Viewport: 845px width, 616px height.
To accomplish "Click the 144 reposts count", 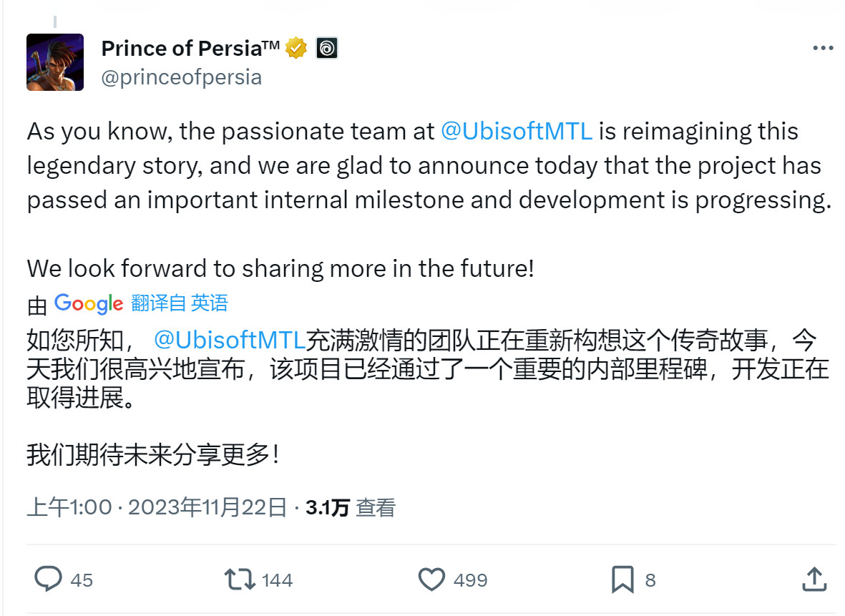I will point(278,580).
